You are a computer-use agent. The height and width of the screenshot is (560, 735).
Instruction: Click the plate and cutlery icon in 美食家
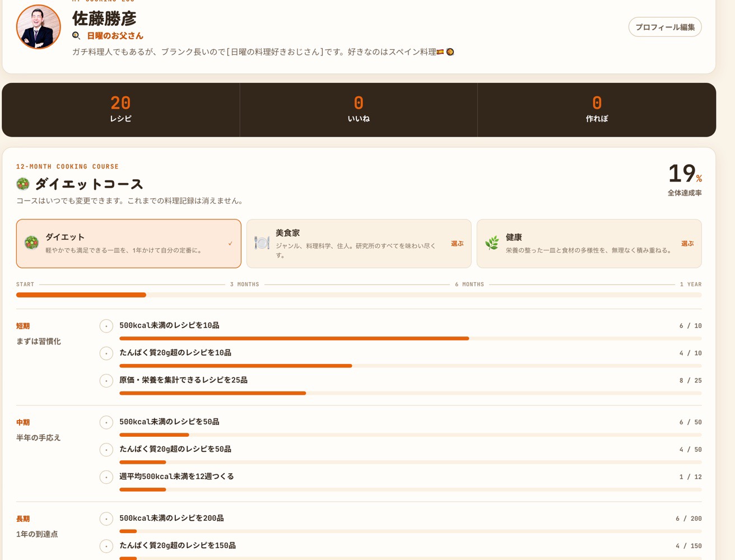262,242
